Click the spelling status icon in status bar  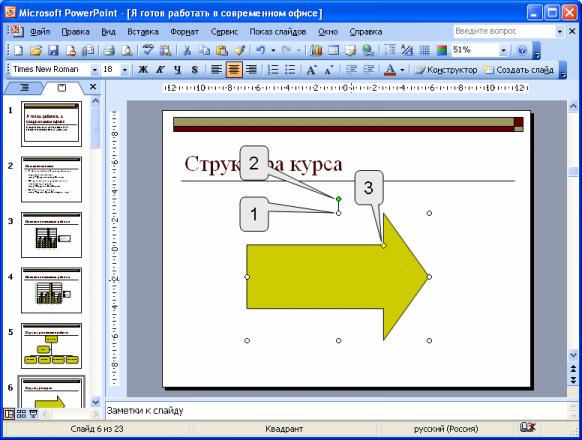(527, 428)
